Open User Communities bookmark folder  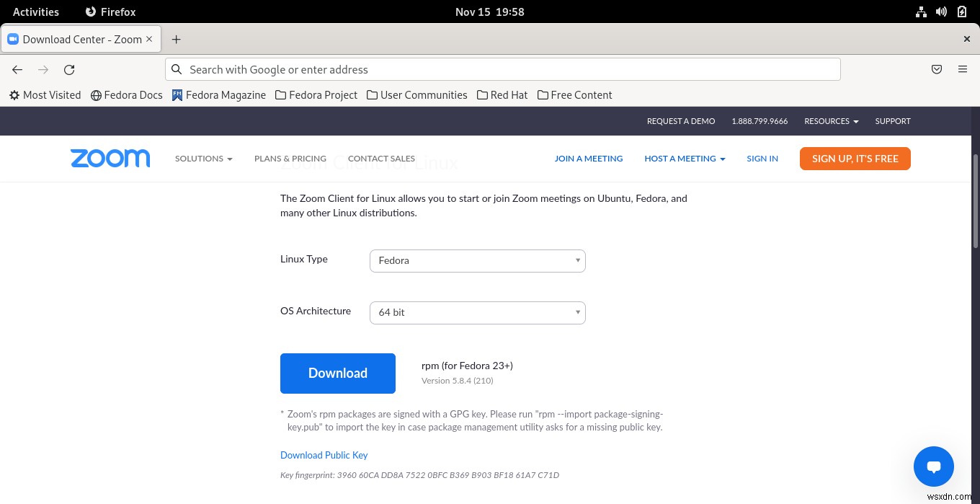[x=416, y=95]
